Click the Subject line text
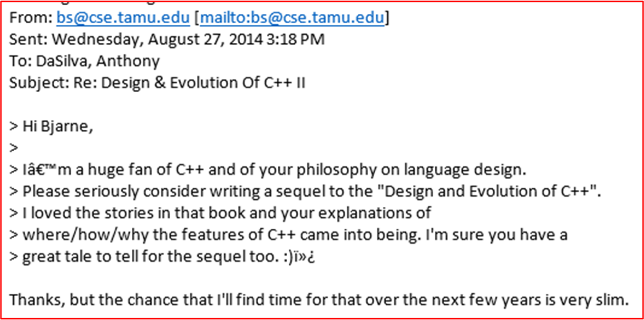The width and height of the screenshot is (644, 320). click(157, 83)
